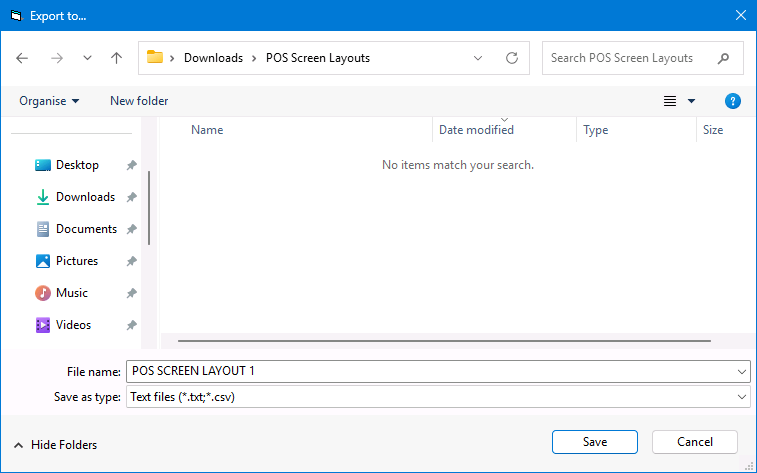This screenshot has height=473, width=757.
Task: Click the view layout icon
Action: click(x=670, y=101)
